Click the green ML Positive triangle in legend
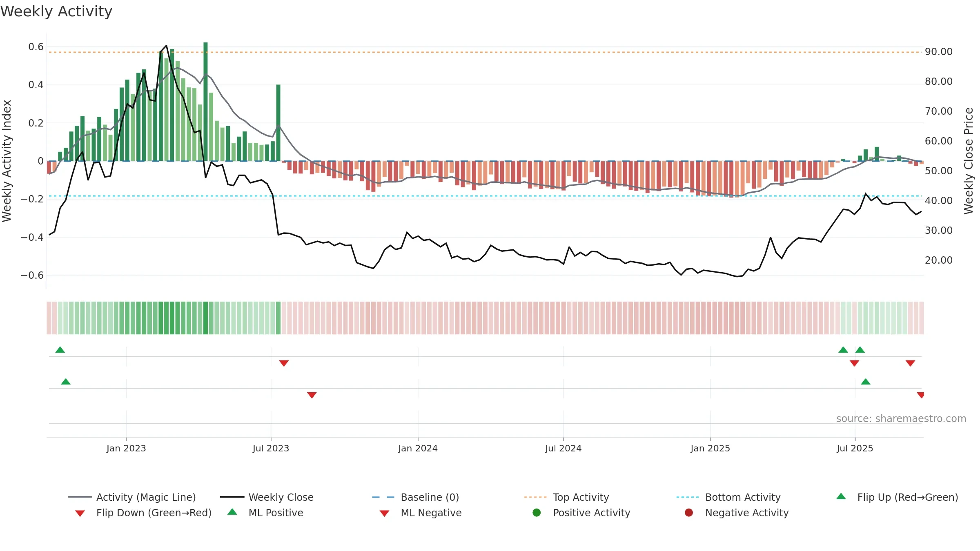Image resolution: width=980 pixels, height=551 pixels. click(232, 512)
